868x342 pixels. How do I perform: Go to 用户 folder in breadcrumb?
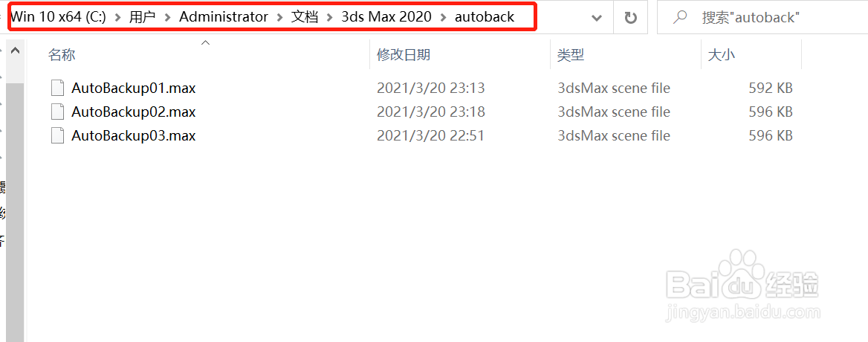(x=142, y=17)
